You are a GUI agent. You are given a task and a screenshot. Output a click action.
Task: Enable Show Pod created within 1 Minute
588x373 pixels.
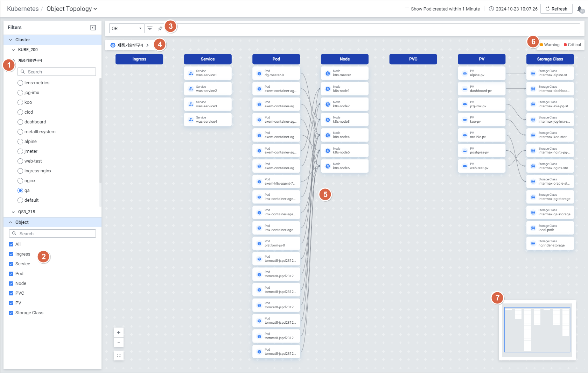407,9
